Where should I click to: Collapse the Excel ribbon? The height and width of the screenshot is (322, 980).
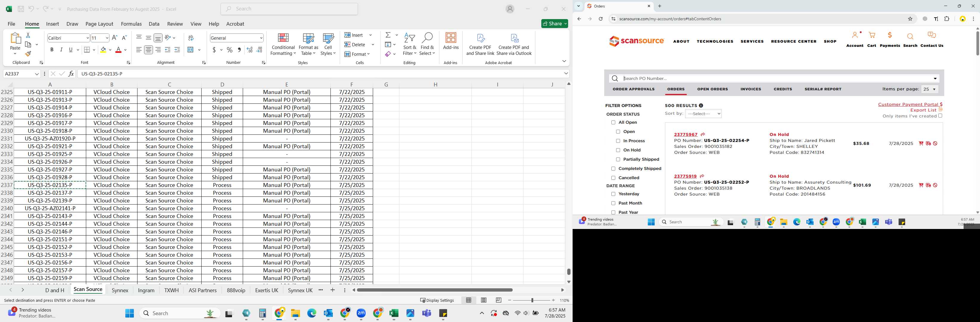pyautogui.click(x=564, y=61)
